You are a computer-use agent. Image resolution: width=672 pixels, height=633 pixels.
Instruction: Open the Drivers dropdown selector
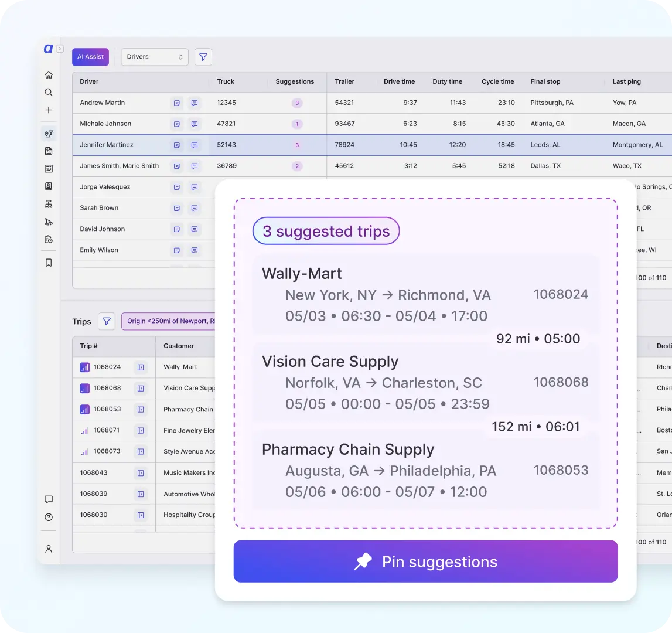[x=155, y=57]
